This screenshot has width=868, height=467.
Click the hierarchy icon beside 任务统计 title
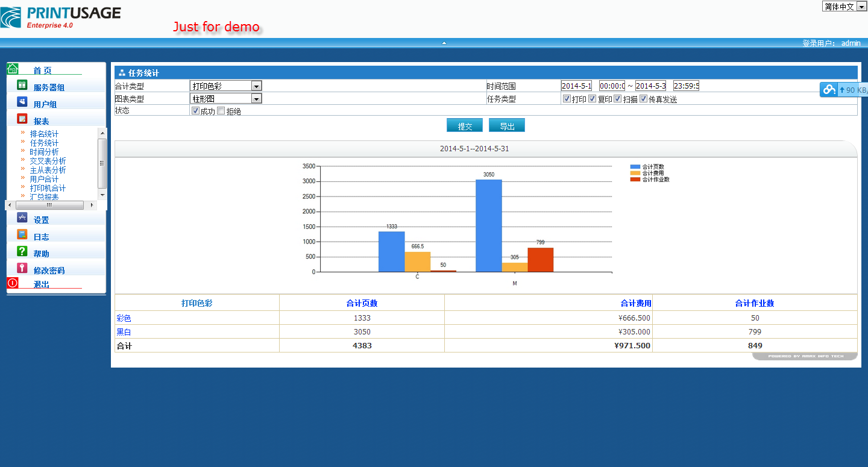pyautogui.click(x=122, y=73)
